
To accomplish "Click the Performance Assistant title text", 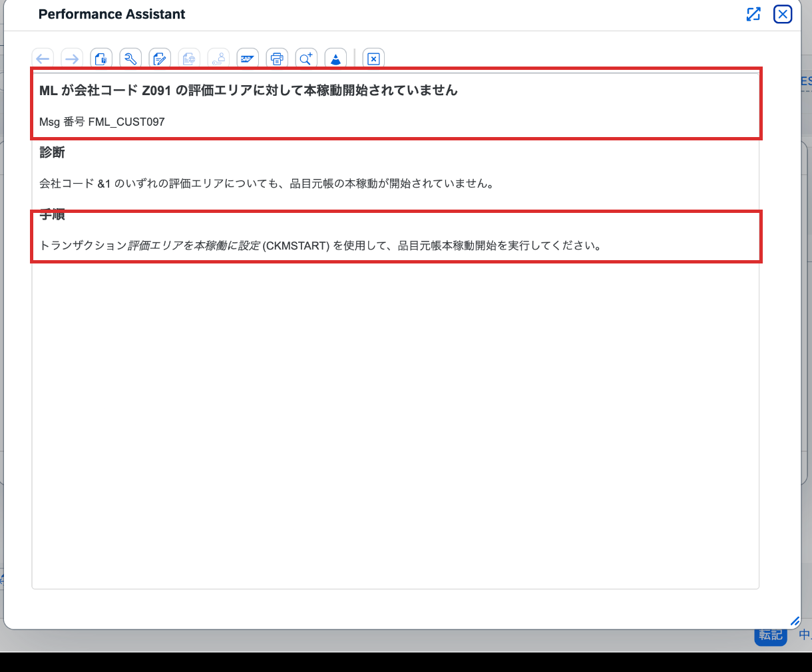I will pyautogui.click(x=112, y=14).
